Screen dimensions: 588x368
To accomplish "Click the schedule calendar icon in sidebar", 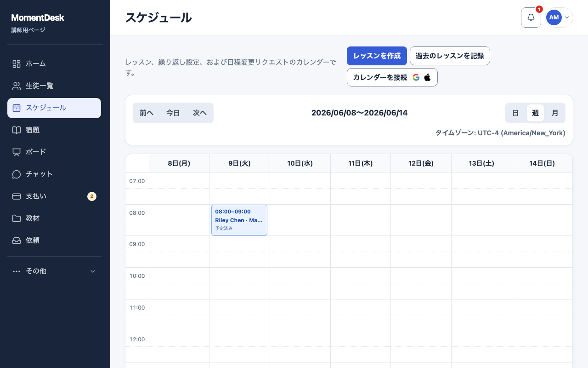I will (x=17, y=108).
